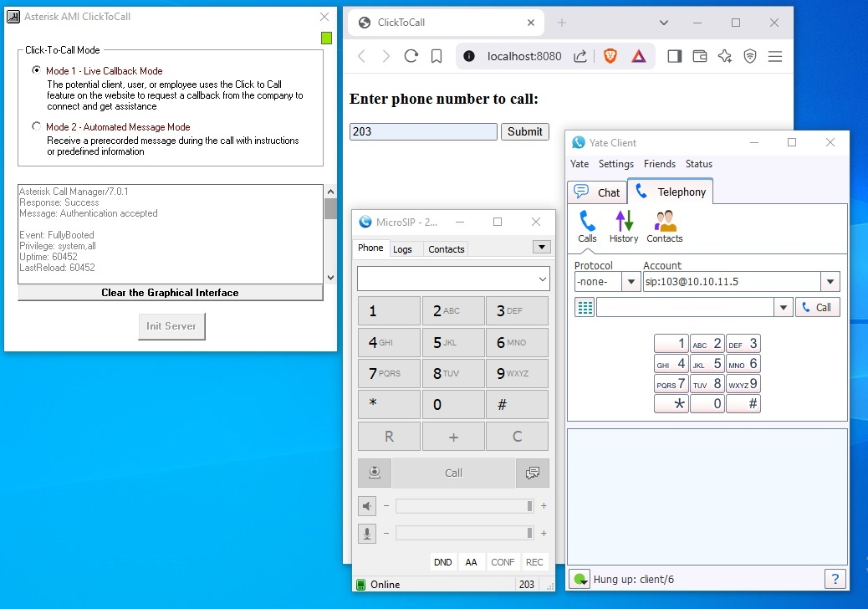Image resolution: width=868 pixels, height=609 pixels.
Task: Toggle DND in MicroSIP
Action: coord(442,562)
